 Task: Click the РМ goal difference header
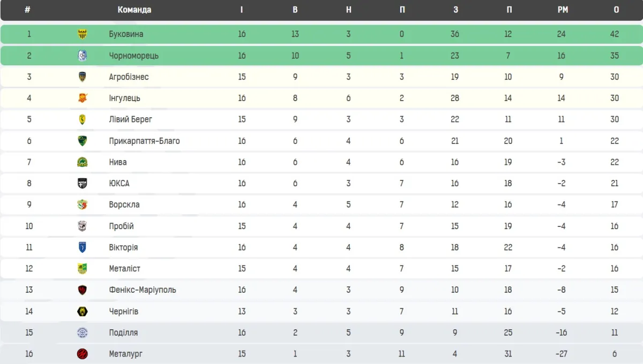point(562,10)
